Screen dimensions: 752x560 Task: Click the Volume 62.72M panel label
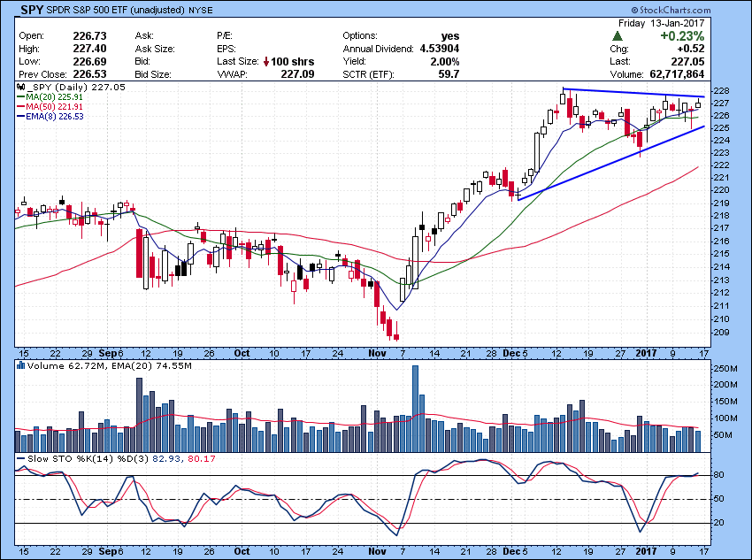[66, 366]
